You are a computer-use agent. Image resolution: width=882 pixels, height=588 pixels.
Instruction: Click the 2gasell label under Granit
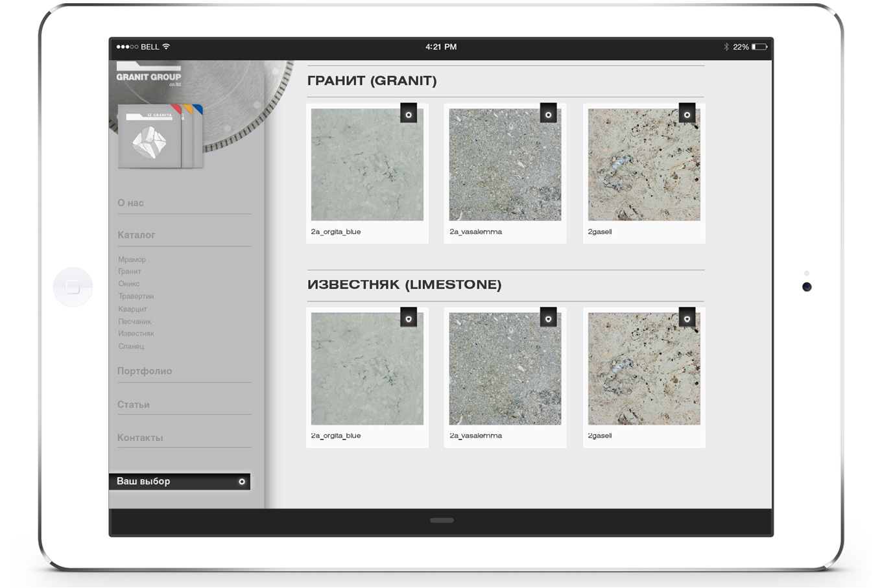pos(600,231)
